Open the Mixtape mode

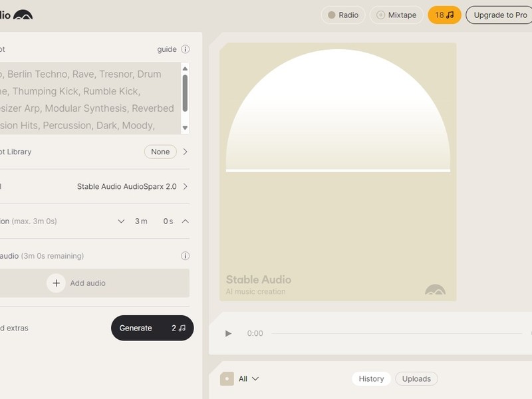point(396,15)
